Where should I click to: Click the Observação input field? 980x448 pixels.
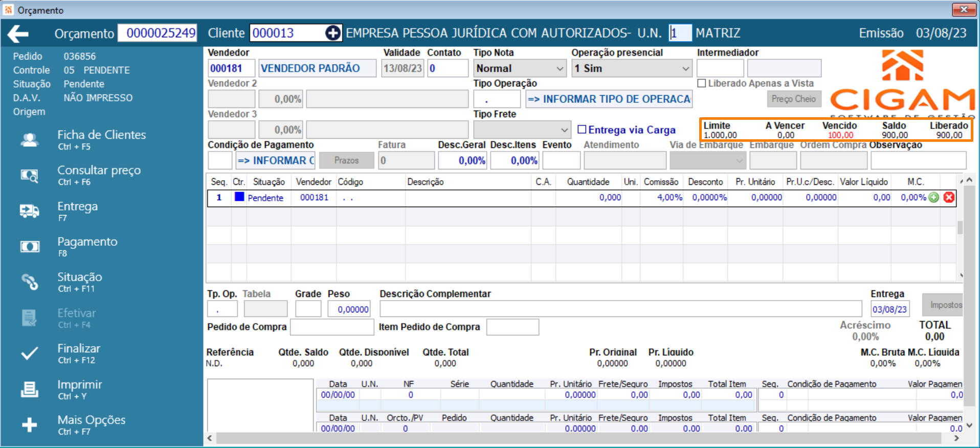(919, 161)
